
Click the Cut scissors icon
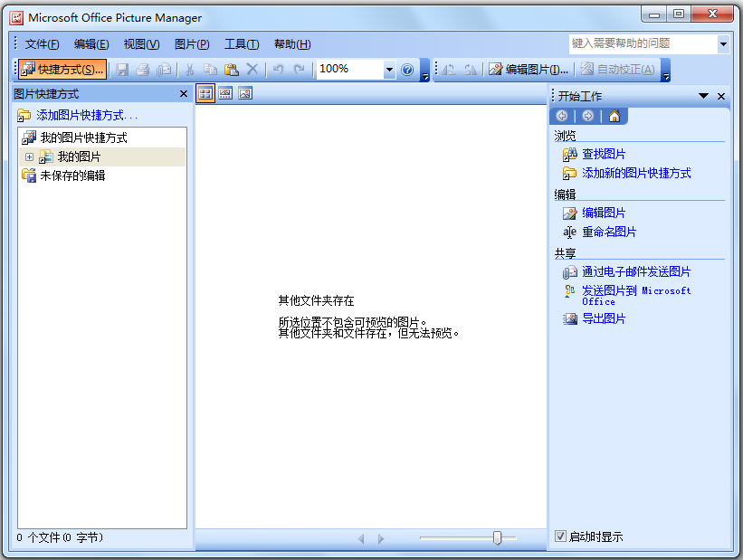(x=189, y=70)
